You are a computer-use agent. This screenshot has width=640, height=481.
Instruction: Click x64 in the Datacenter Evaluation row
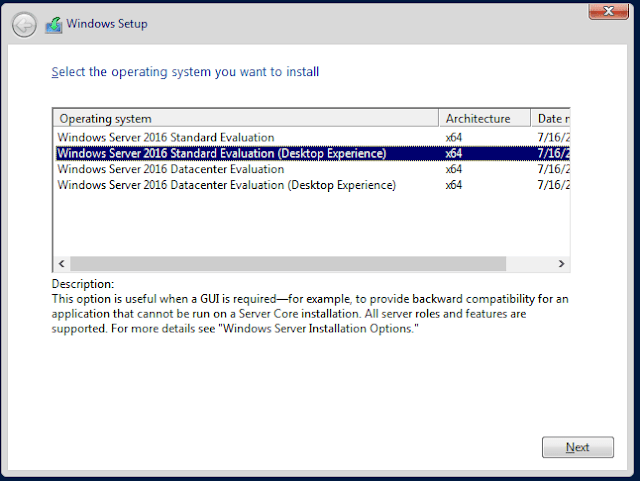[x=454, y=169]
